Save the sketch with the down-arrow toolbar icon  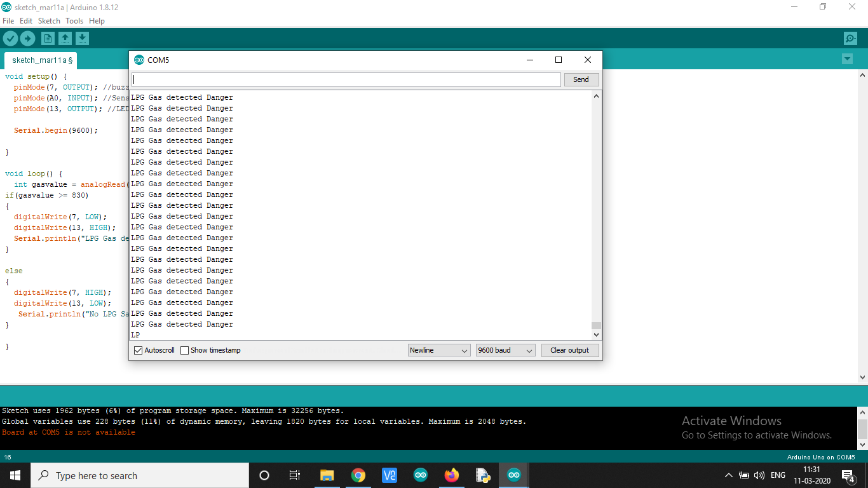point(82,39)
